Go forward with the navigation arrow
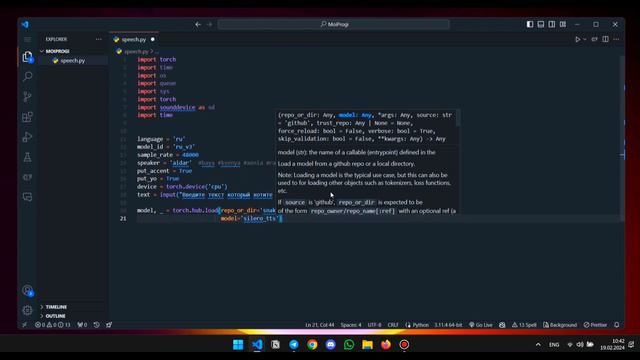The width and height of the screenshot is (640, 360). [210, 24]
